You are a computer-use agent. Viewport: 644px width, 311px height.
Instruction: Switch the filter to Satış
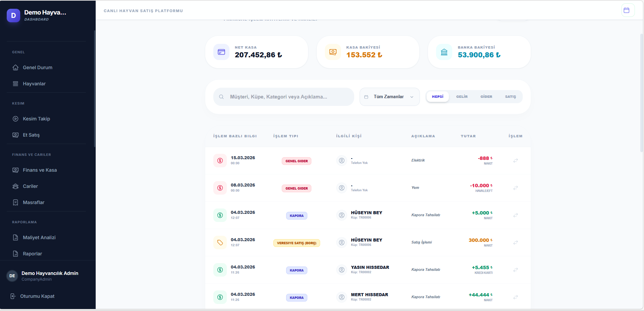pos(510,97)
